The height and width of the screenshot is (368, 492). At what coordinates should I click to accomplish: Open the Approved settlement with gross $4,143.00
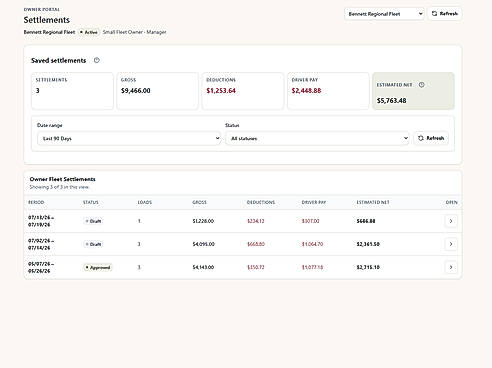(x=451, y=267)
